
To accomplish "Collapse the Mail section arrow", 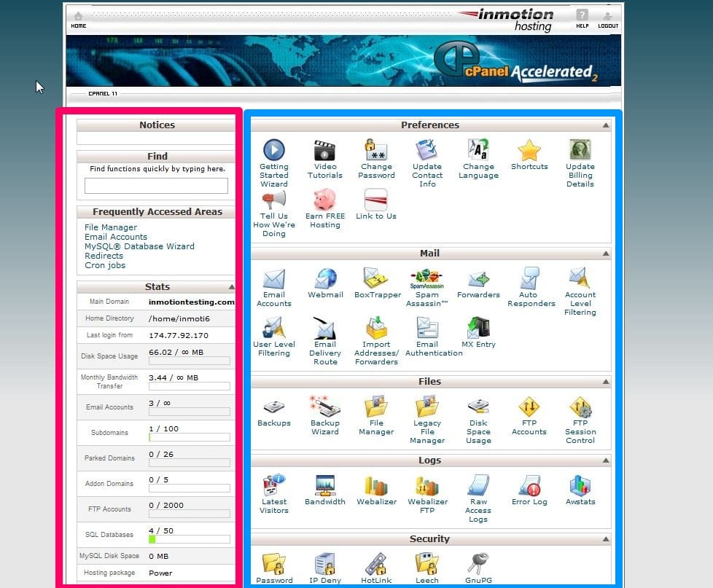I will 606,254.
